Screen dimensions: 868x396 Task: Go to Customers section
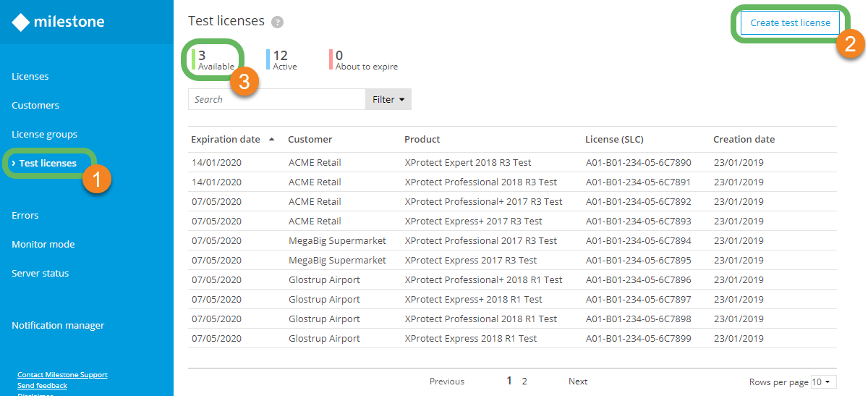click(x=35, y=105)
